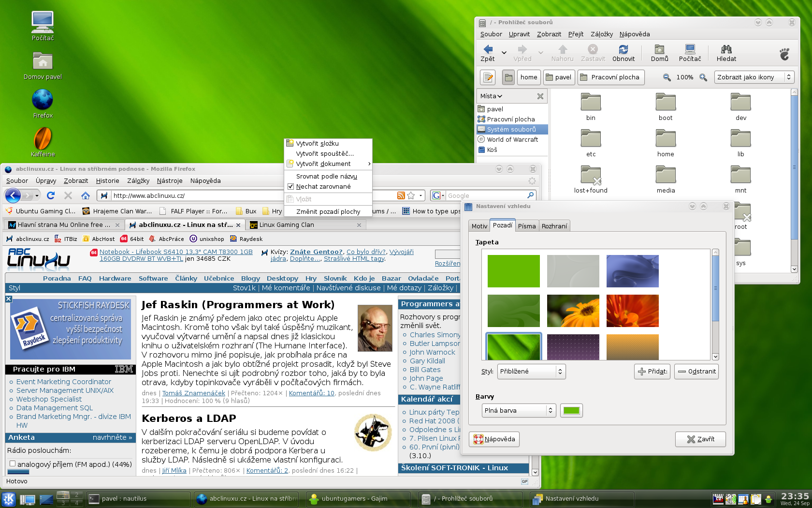
Task: Switch to the Linux Gaming Clan tab
Action: click(306, 224)
